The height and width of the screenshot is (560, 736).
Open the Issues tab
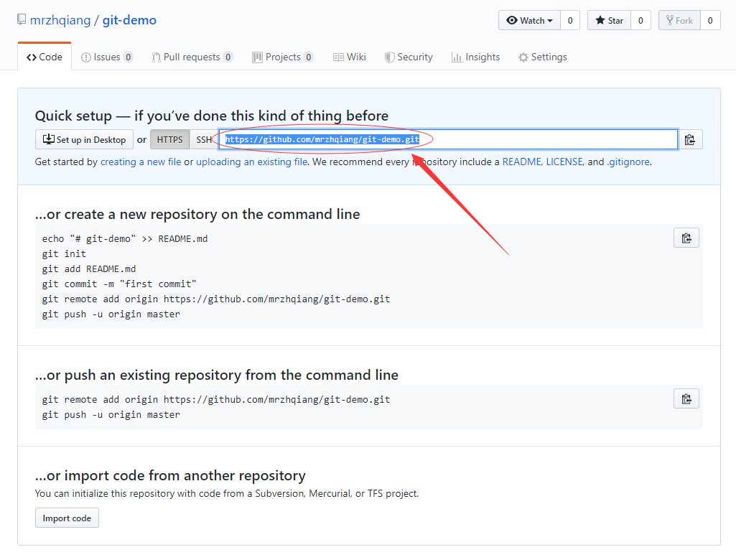107,57
